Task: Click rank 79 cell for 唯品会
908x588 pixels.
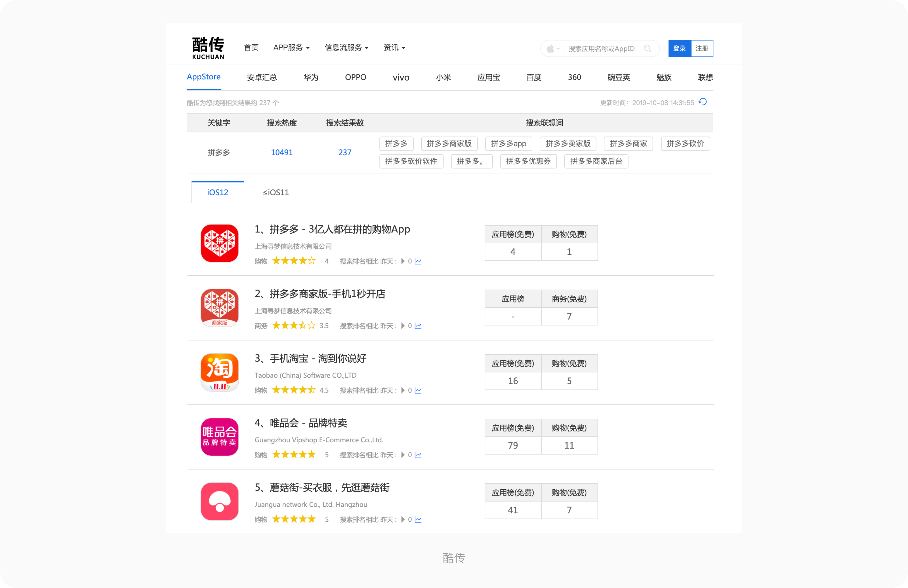Action: pos(513,445)
